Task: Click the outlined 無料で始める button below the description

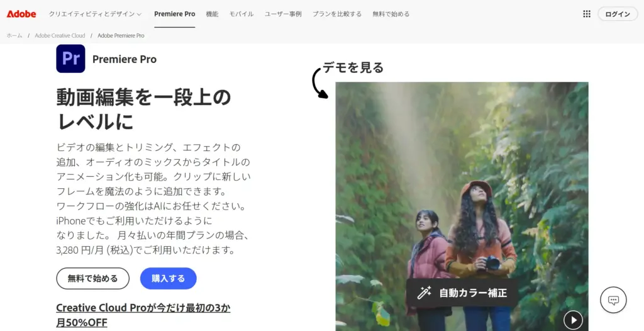Action: (92, 278)
